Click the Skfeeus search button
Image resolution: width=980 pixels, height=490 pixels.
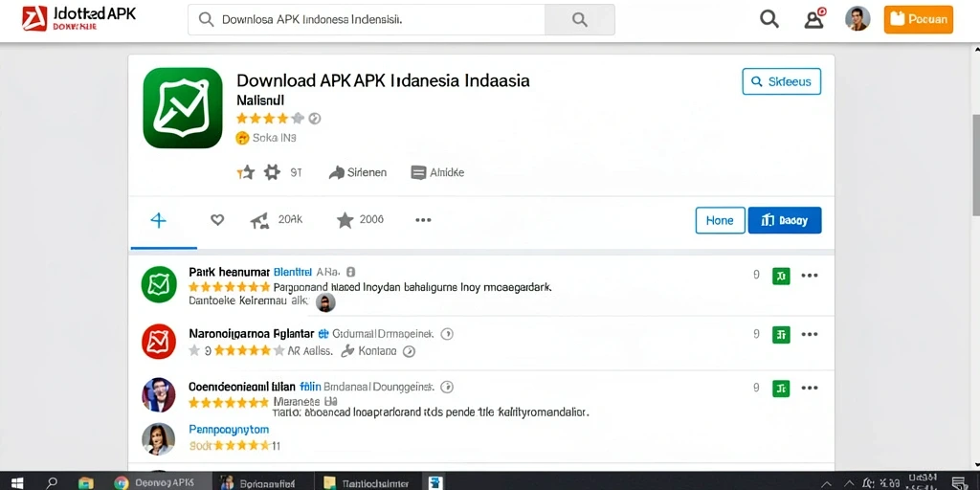781,81
